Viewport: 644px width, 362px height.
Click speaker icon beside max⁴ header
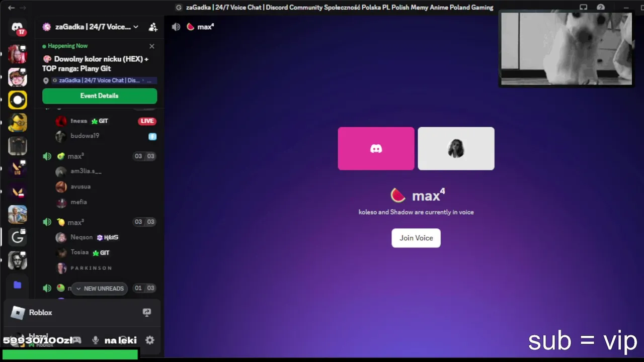click(176, 27)
